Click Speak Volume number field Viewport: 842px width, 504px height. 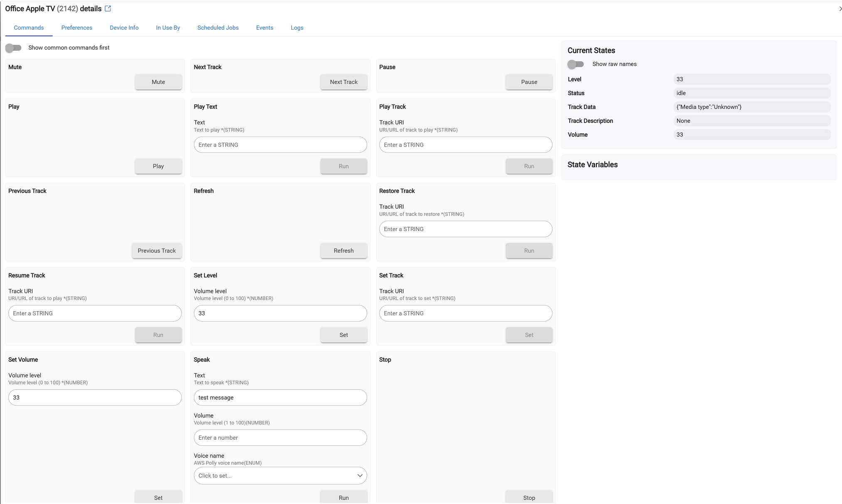(x=280, y=438)
